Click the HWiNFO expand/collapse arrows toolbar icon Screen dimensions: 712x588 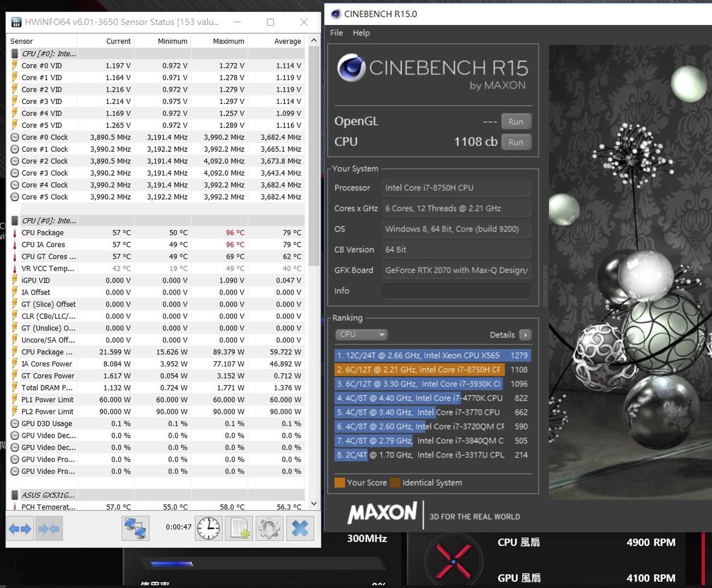[20, 529]
